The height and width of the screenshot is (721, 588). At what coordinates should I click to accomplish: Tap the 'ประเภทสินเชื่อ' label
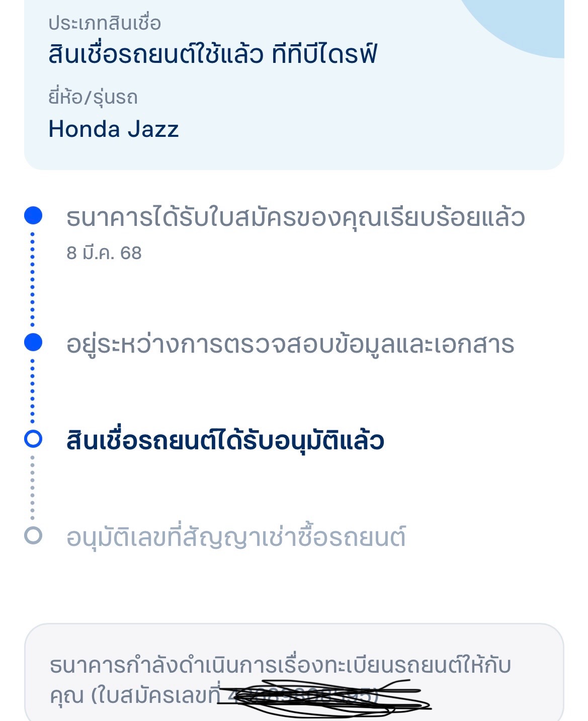click(105, 23)
